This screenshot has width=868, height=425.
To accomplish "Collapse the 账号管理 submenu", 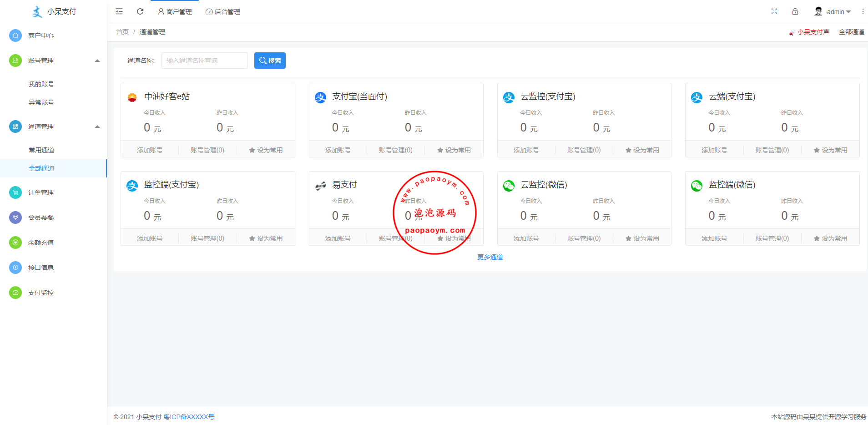I will [x=97, y=60].
